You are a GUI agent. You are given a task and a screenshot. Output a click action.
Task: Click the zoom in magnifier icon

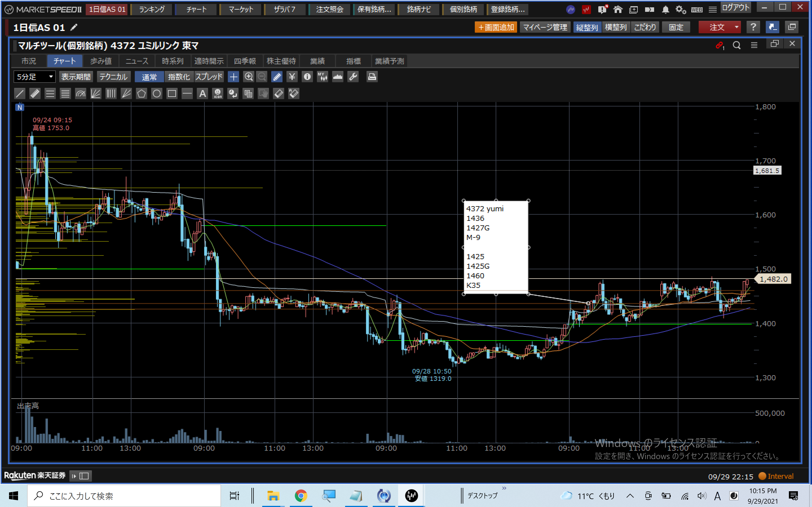coord(248,77)
